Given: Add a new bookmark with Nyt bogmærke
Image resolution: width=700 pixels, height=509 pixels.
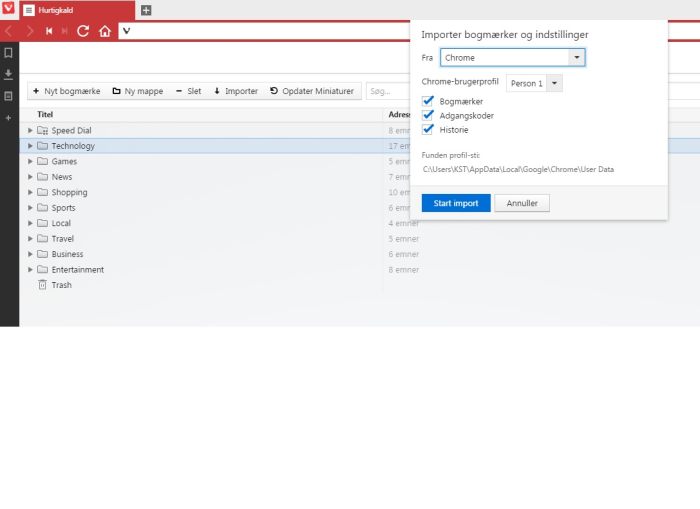Looking at the screenshot, I should point(67,91).
